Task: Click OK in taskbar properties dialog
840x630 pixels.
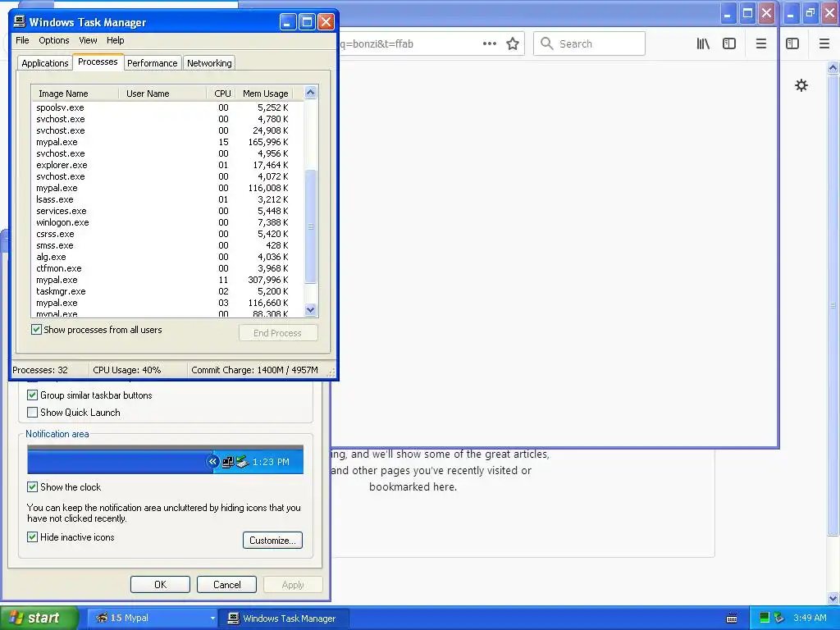Action: click(x=160, y=584)
